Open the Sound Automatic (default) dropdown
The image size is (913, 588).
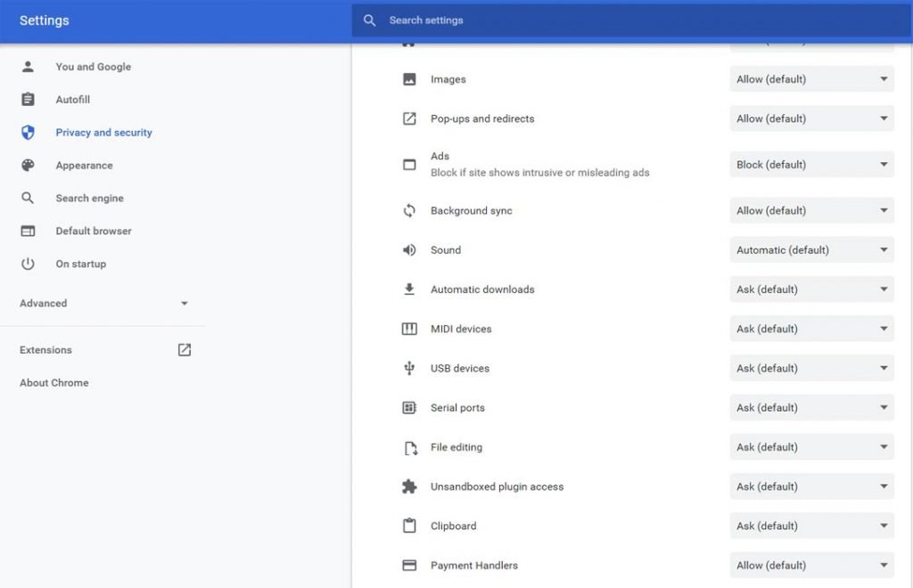pyautogui.click(x=811, y=250)
